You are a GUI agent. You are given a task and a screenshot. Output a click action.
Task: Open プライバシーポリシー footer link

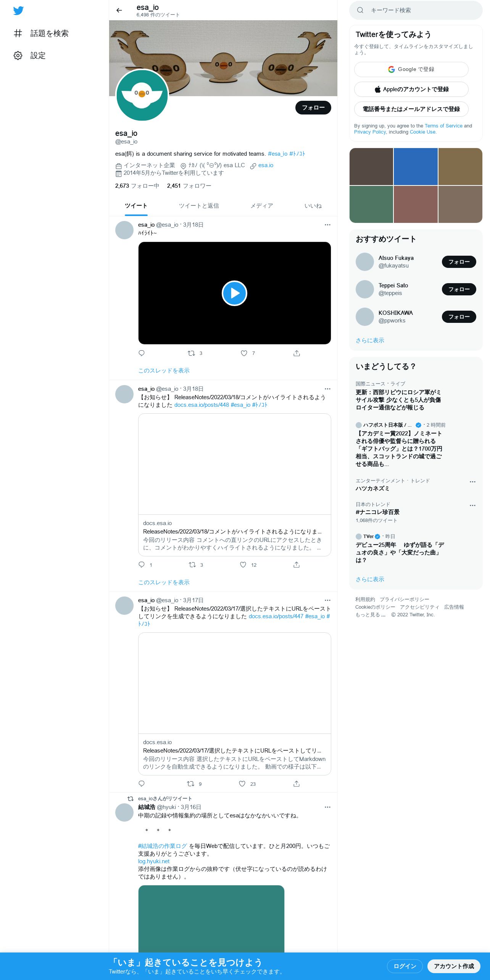pyautogui.click(x=404, y=600)
